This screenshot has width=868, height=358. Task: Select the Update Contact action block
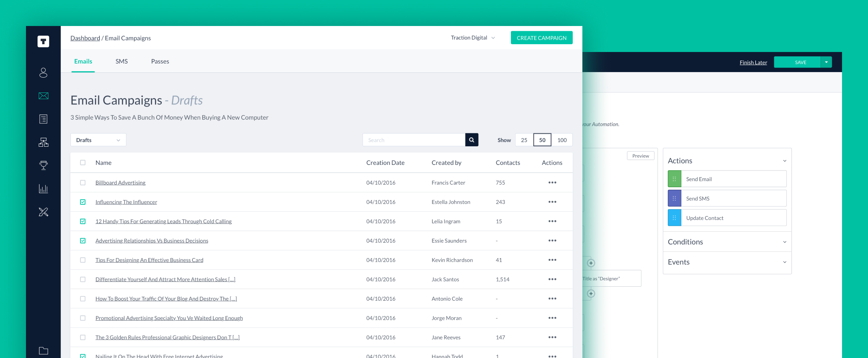coord(727,218)
